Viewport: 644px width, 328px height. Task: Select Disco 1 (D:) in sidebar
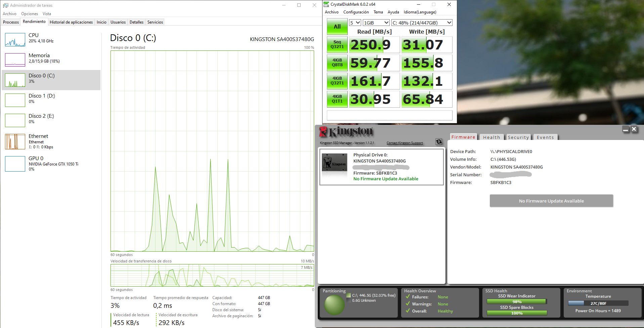click(x=51, y=100)
